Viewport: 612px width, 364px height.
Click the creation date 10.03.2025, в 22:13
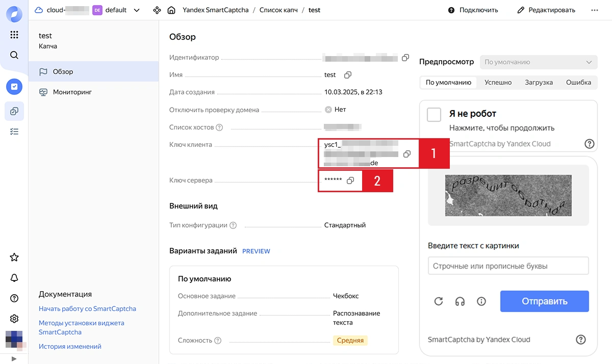(353, 92)
